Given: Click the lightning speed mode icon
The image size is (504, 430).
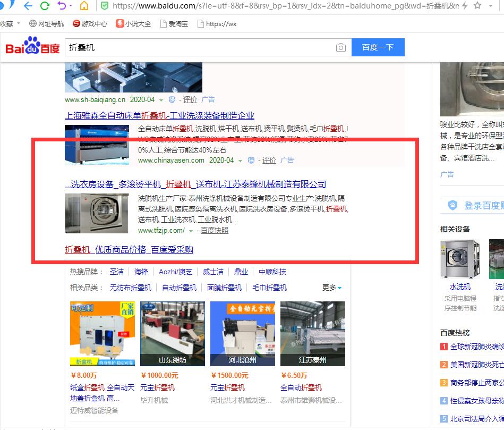Looking at the screenshot, I should 465,5.
